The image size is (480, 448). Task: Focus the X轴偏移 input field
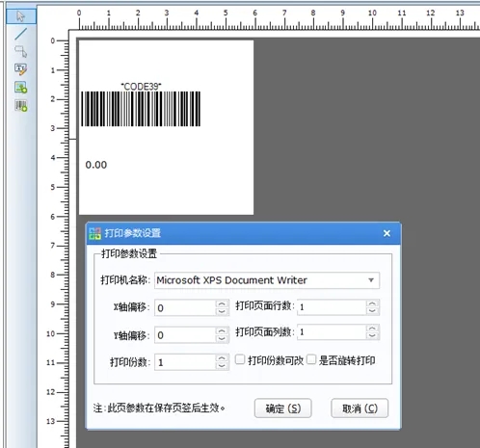pyautogui.click(x=185, y=307)
